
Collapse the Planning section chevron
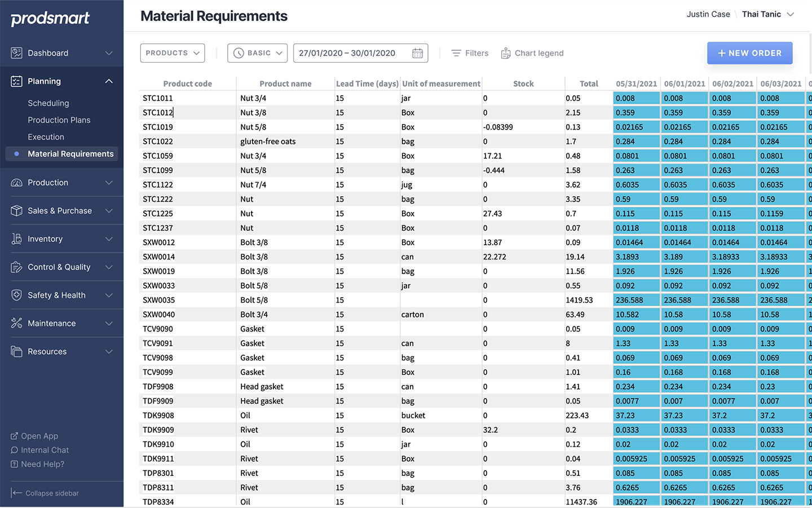pyautogui.click(x=109, y=81)
